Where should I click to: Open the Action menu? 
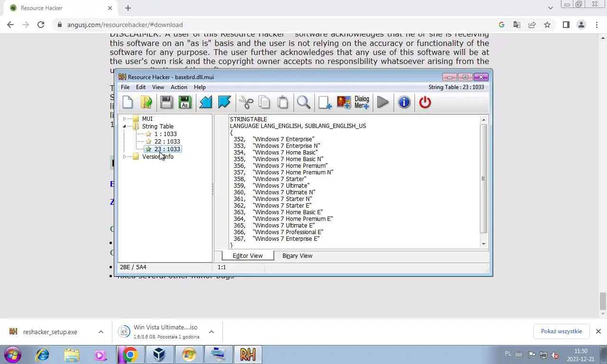[x=179, y=87]
